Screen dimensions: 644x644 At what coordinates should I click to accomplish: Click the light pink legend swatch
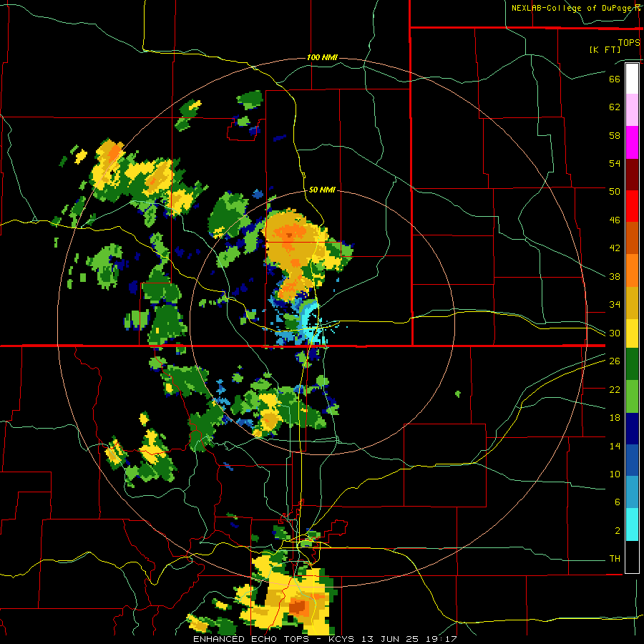[632, 109]
